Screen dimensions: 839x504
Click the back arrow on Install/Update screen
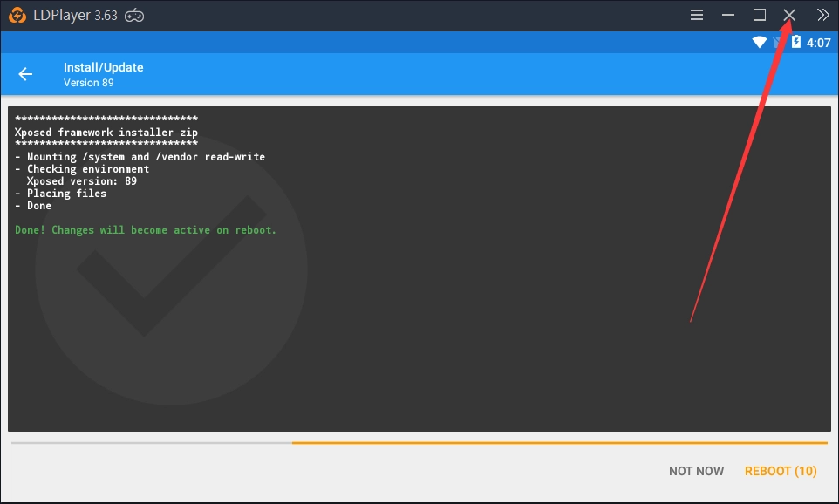25,73
